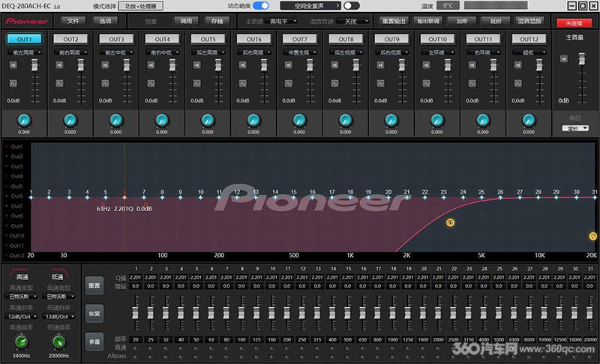This screenshot has width=600, height=364.
Task: Click the OUT3 channel gain fader
Action: pyautogui.click(x=126, y=65)
